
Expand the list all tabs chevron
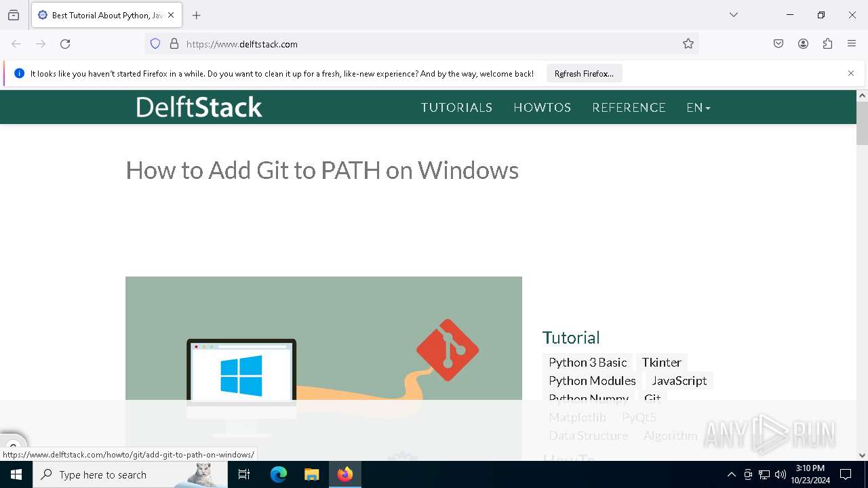point(734,15)
